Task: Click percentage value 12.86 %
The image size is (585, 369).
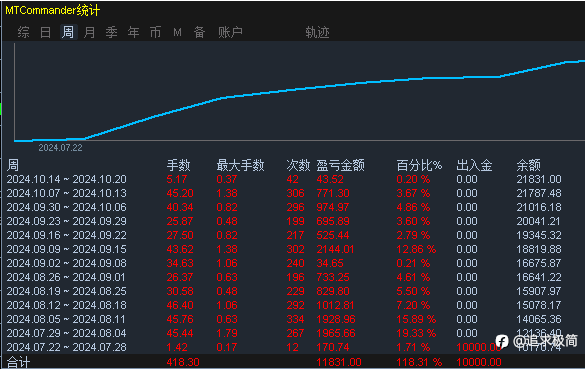Action: [416, 249]
